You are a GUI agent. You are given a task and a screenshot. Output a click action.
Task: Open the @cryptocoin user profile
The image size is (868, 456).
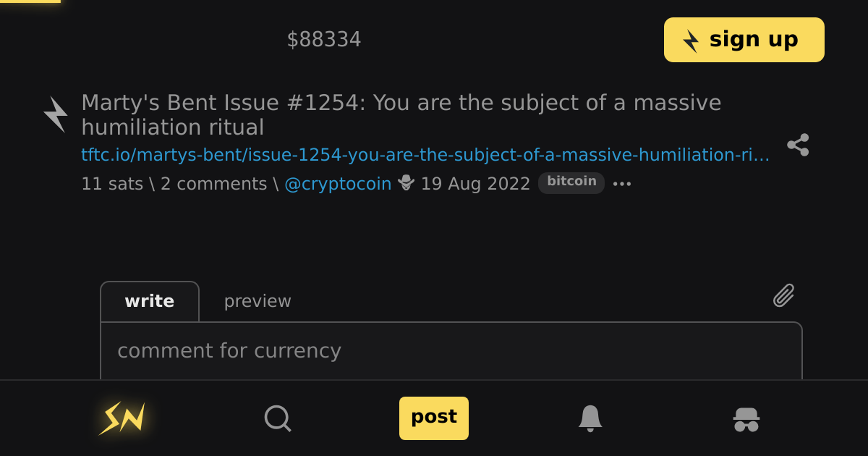click(338, 184)
